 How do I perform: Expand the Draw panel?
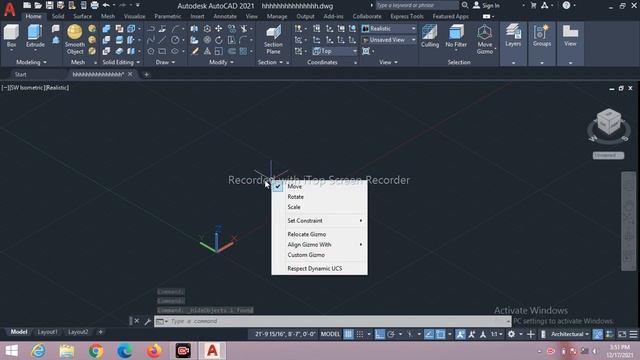[x=165, y=62]
